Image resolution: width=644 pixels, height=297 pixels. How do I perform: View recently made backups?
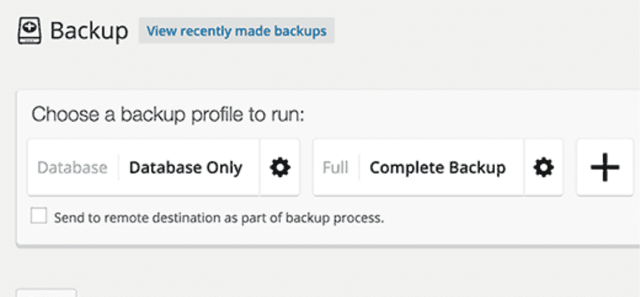point(236,31)
